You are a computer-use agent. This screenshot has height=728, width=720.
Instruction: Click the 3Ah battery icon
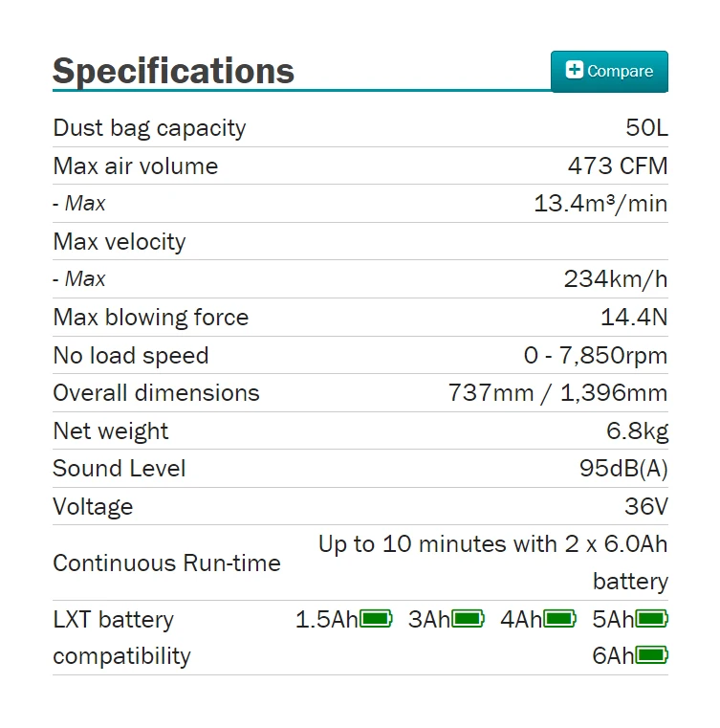(469, 619)
